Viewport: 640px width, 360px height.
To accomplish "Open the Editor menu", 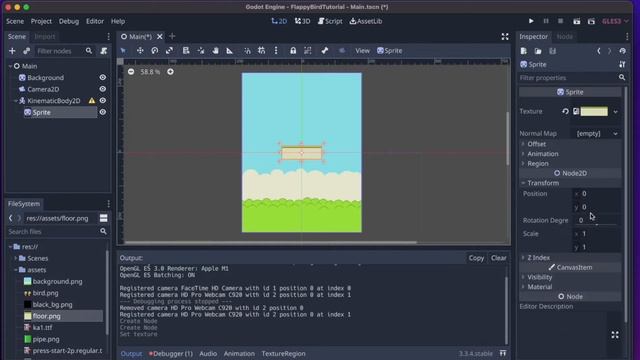I will (95, 21).
